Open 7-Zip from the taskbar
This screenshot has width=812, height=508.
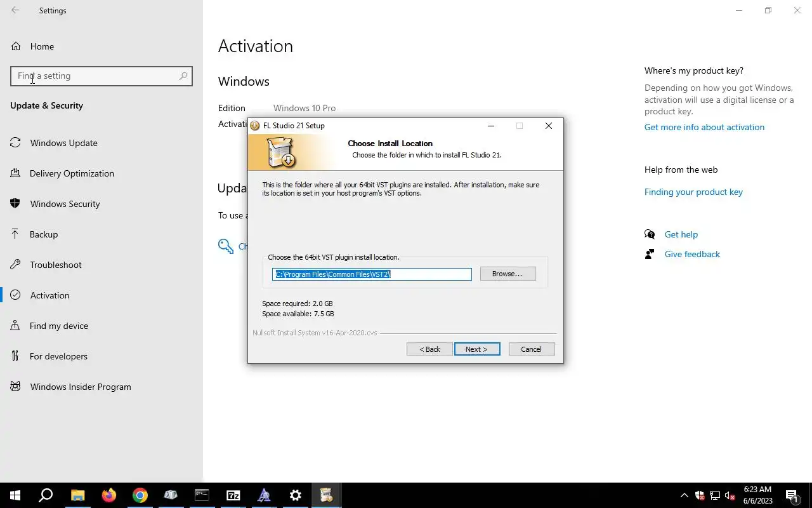[x=233, y=495]
